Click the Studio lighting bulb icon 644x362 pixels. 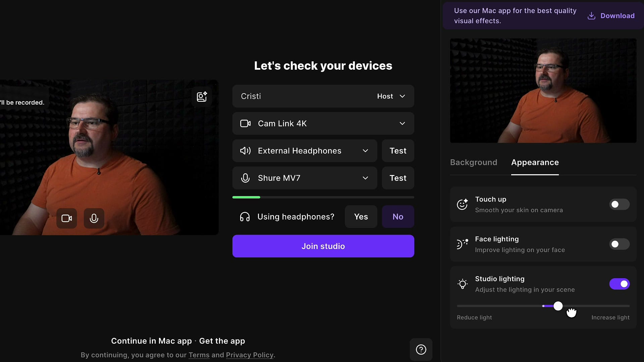(463, 284)
